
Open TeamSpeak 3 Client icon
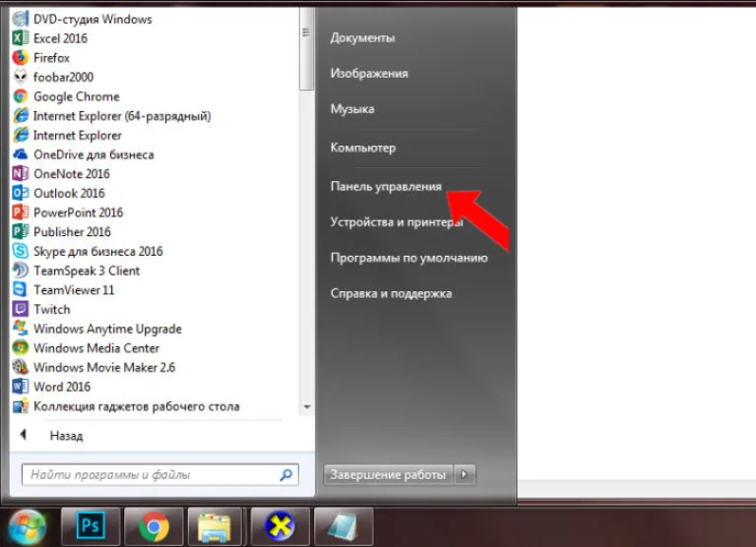21,271
